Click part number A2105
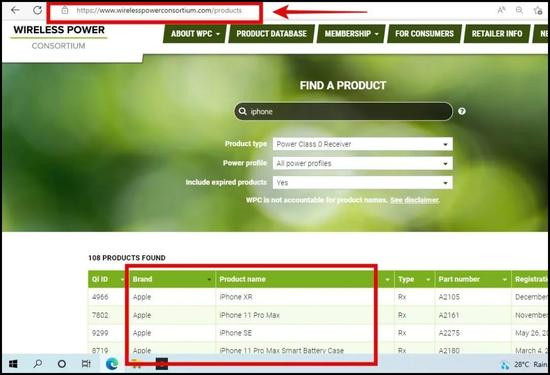The width and height of the screenshot is (550, 375). tap(449, 297)
